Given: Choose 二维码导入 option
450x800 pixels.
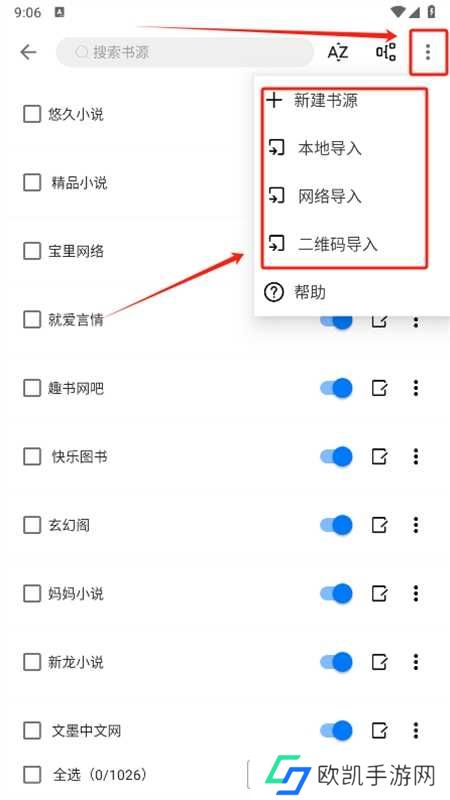Looking at the screenshot, I should pyautogui.click(x=337, y=244).
